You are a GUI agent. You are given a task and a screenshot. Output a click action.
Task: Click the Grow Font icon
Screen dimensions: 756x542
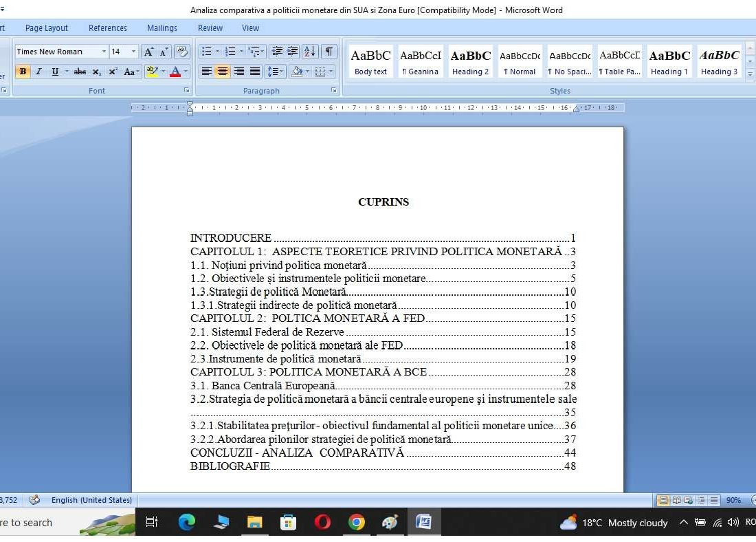[x=148, y=52]
